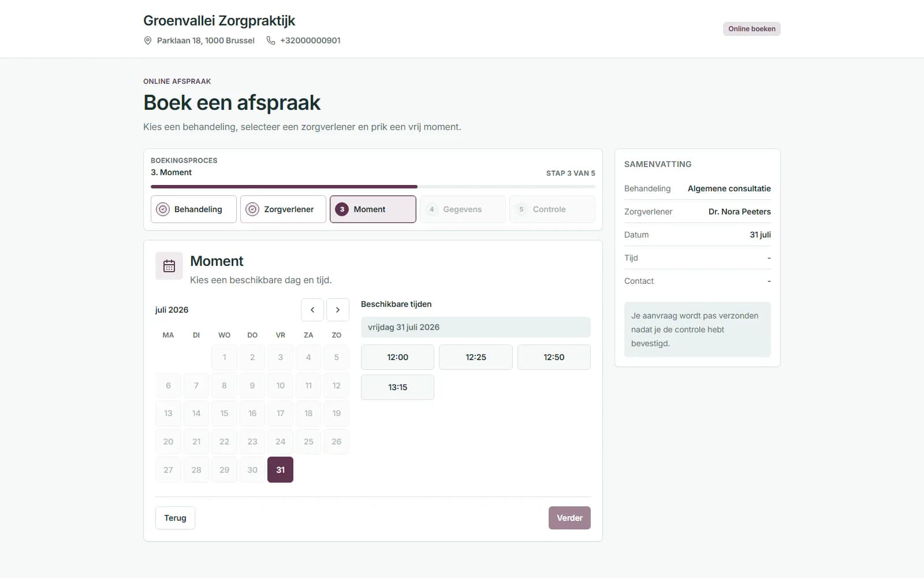Click the 'STAP 3 VAN 5' label
This screenshot has width=924, height=578.
pos(571,173)
